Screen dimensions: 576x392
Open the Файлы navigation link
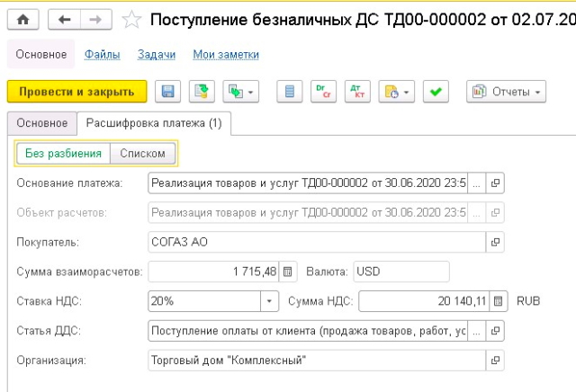[x=102, y=55]
